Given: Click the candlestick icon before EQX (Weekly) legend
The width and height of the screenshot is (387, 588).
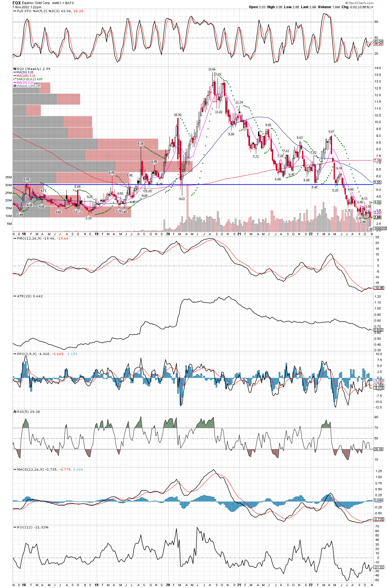Looking at the screenshot, I should (x=15, y=69).
